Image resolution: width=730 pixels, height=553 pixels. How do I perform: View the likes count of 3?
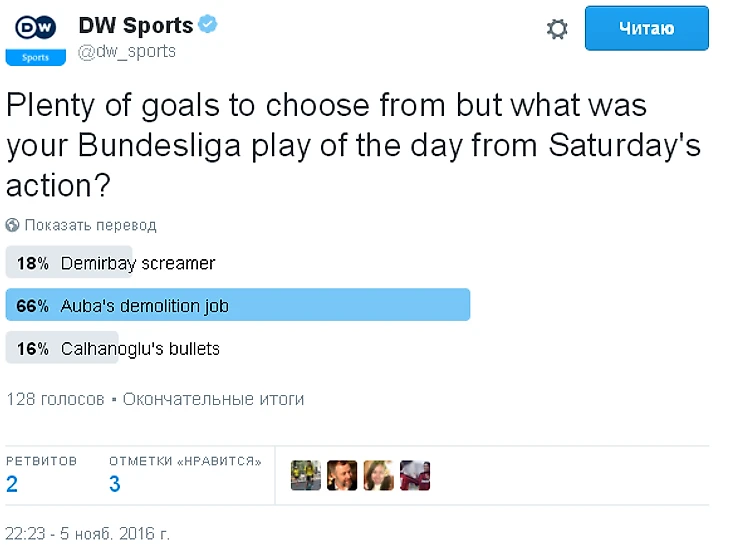tap(115, 485)
